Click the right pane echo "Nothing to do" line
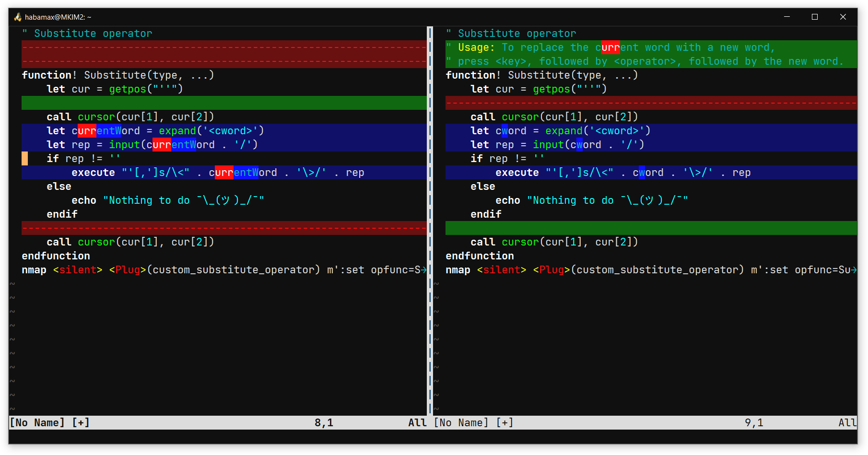 tap(592, 200)
